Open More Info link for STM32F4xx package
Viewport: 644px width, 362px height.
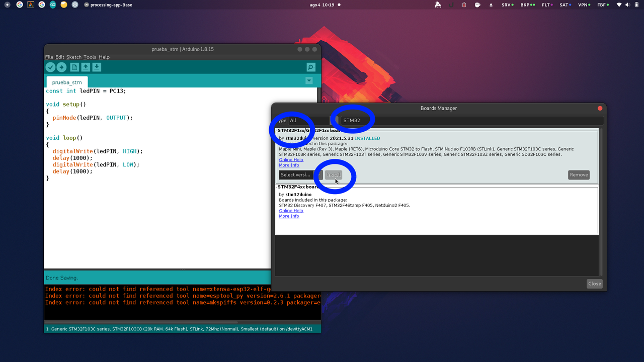[x=289, y=216]
